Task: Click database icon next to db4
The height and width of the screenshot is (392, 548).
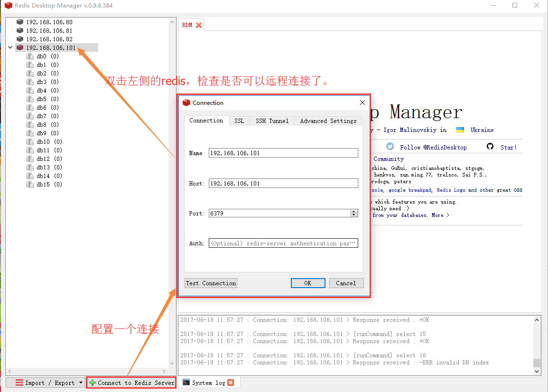Action: point(30,90)
